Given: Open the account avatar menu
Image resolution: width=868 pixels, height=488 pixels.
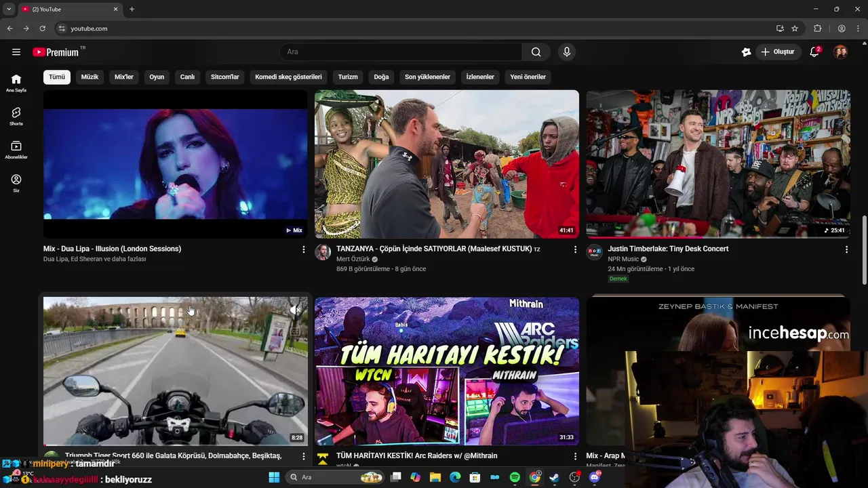Looking at the screenshot, I should (x=840, y=52).
